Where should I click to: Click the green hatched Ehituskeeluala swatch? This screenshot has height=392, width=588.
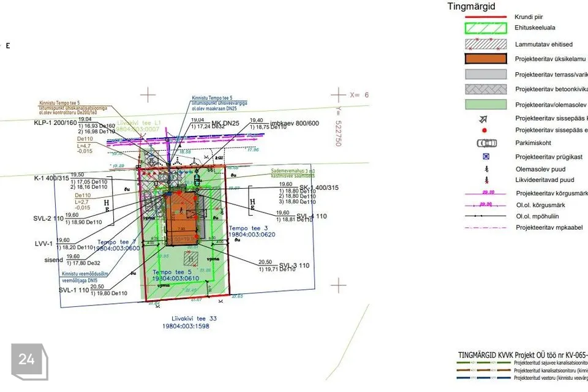click(x=486, y=28)
